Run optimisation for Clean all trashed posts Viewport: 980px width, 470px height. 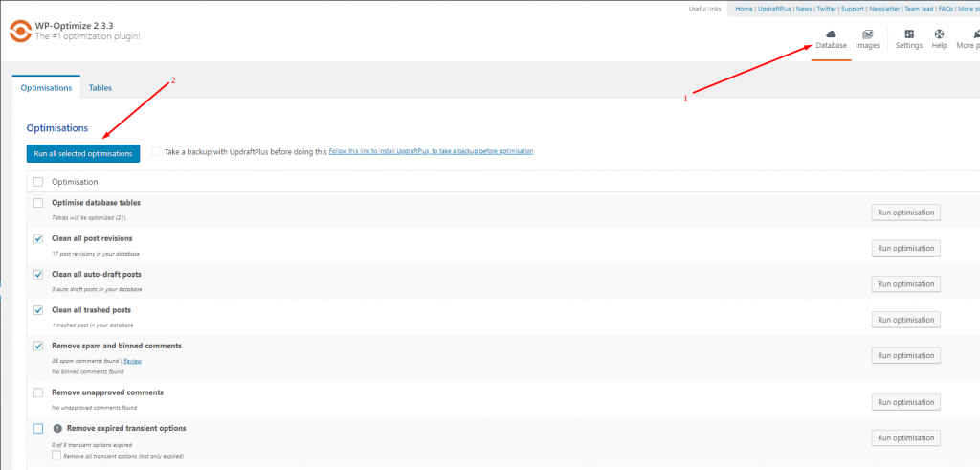[x=905, y=320]
